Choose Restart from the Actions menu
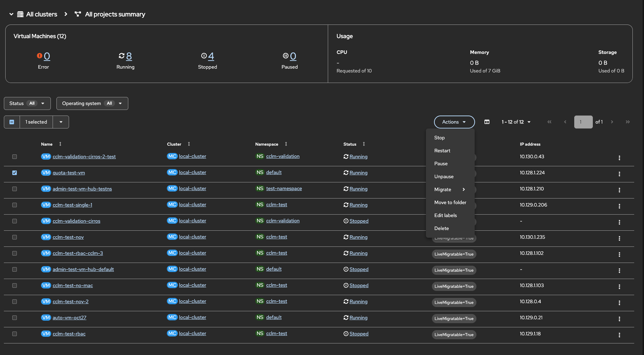Viewport: 644px width, 355px height. coord(442,151)
